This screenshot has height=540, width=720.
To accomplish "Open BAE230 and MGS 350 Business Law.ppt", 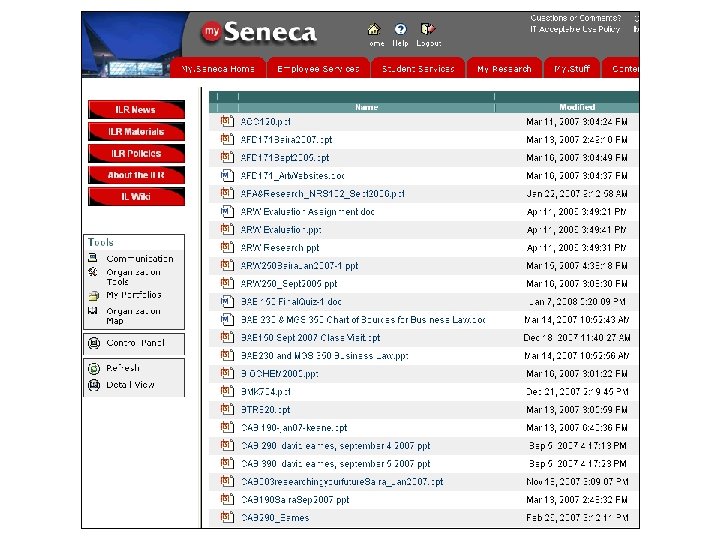I will [325, 355].
